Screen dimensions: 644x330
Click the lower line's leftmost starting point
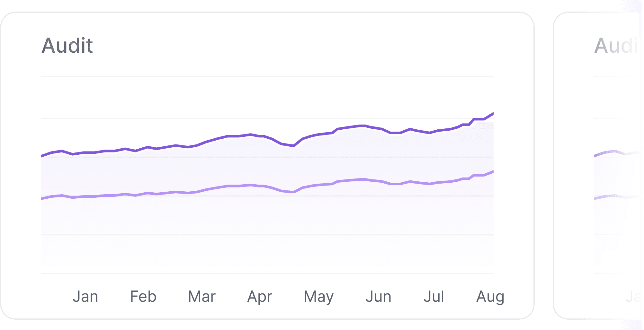coord(42,199)
